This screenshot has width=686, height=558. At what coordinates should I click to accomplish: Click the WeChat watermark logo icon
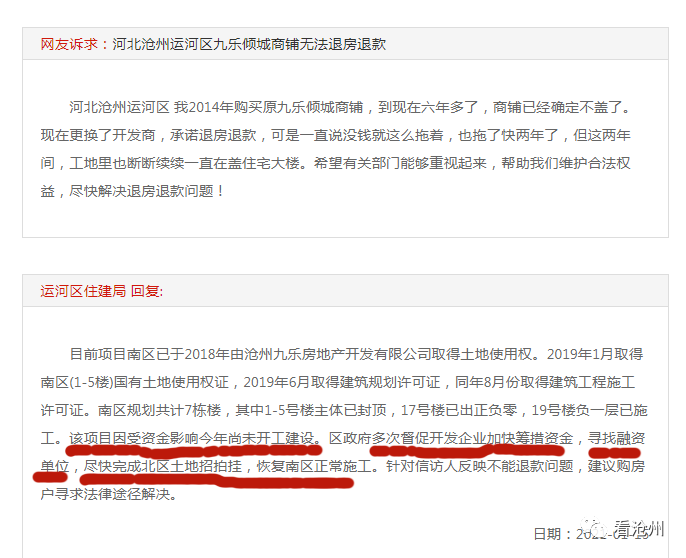point(593,528)
